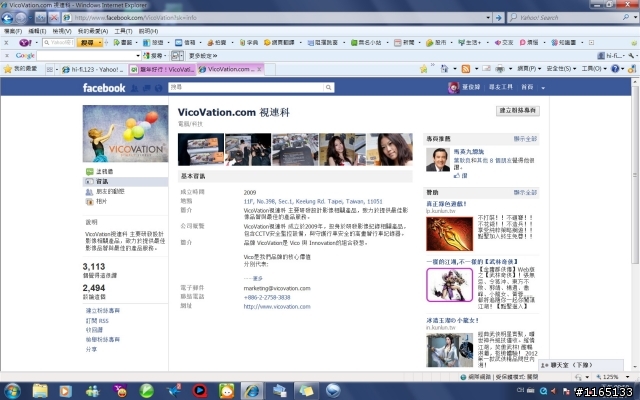The image size is (640, 400).
Task: Open the Google search box dropdown arrow
Action: click(x=138, y=56)
